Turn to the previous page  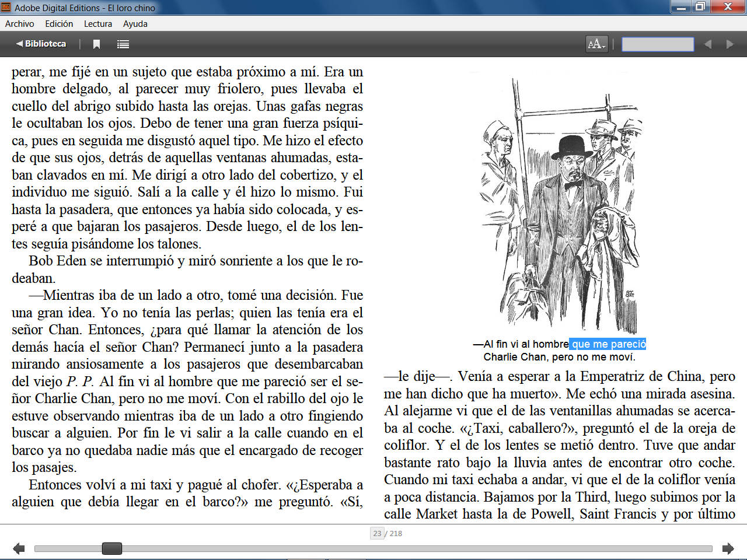click(x=19, y=548)
